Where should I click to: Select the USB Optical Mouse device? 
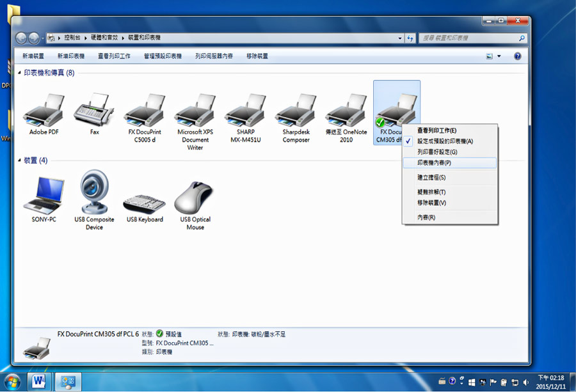[195, 198]
